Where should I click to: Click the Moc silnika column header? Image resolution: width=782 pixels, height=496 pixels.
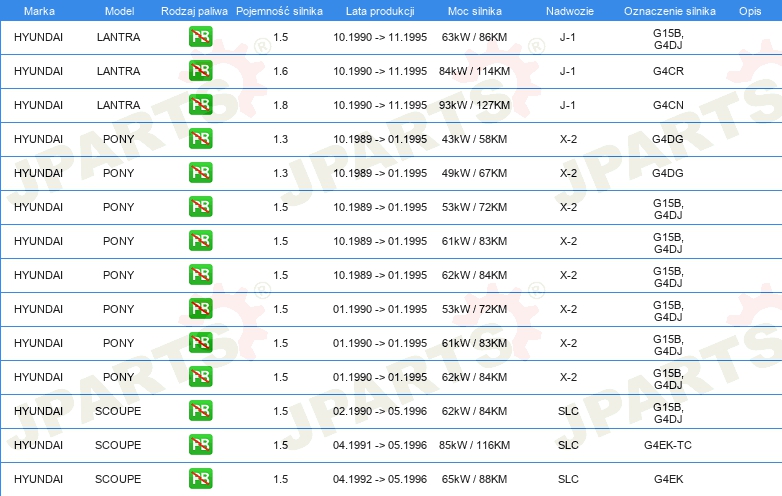pyautogui.click(x=475, y=11)
